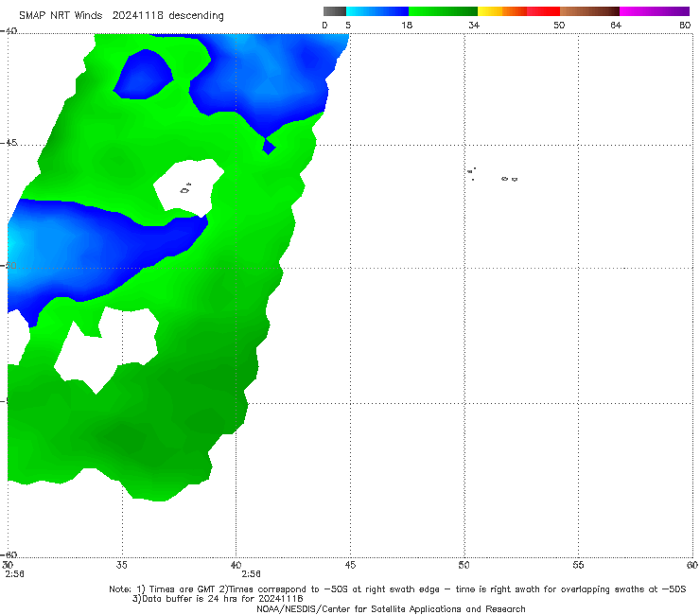Image resolution: width=700 pixels, height=615 pixels.
Task: Click the "30" longitude axis label
Action: click(x=8, y=565)
